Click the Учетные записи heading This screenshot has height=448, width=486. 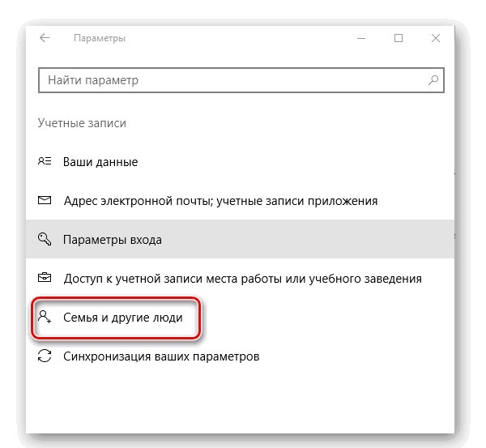click(82, 123)
